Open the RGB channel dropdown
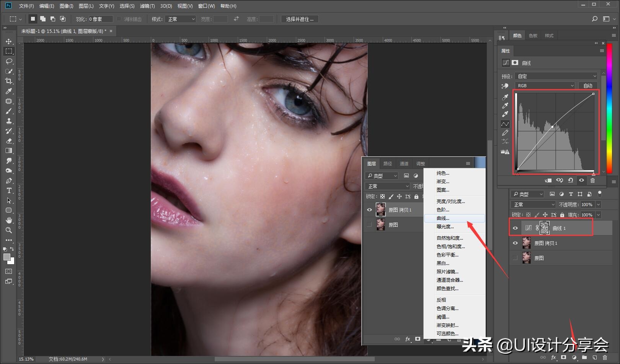Screen dimensions: 620x364 pyautogui.click(x=545, y=86)
